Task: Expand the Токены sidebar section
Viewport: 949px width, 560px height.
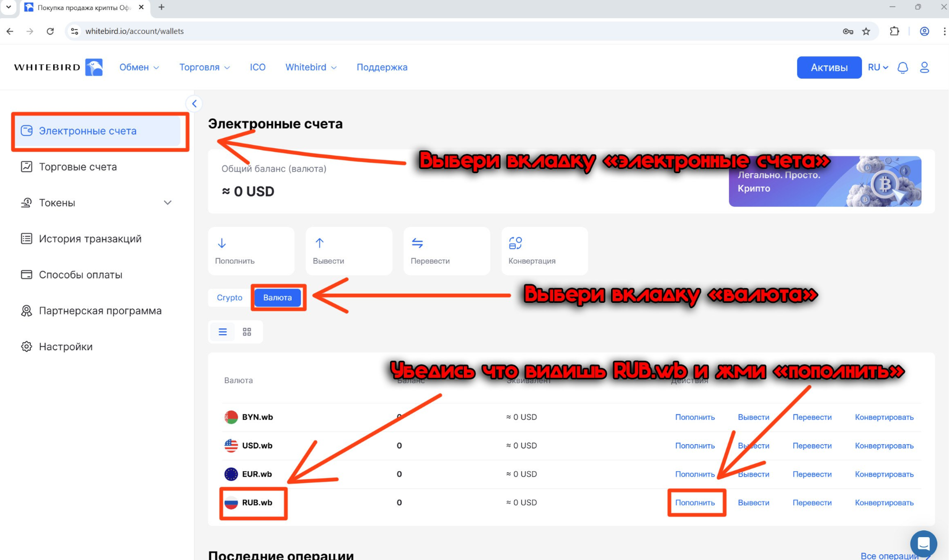Action: click(167, 203)
